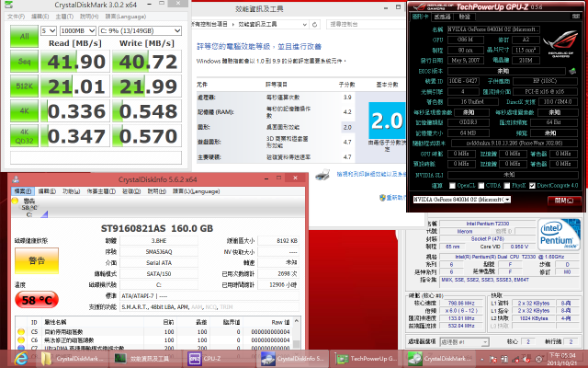Switch to the Sensors tab in GPU-Z

point(442,17)
